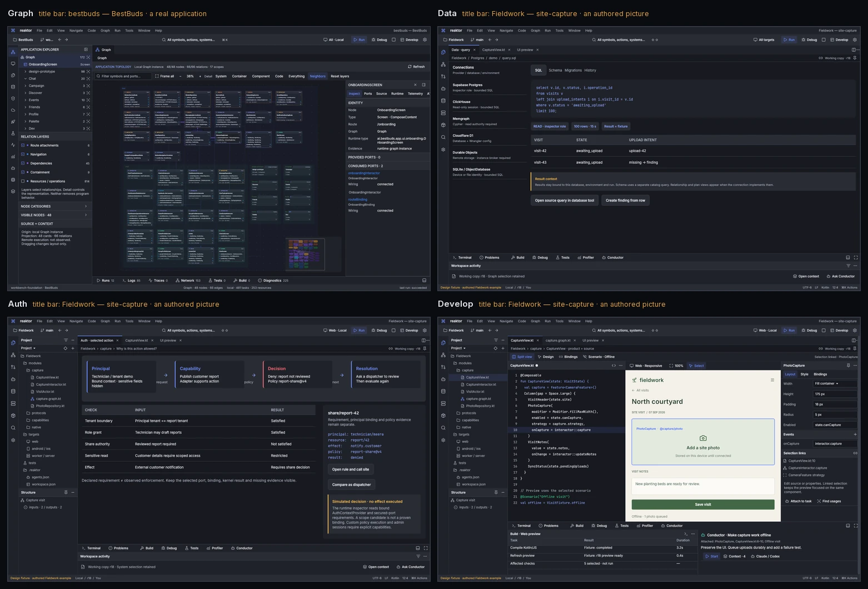The width and height of the screenshot is (868, 589).
Task: Click the code brackets icon above the Develop window editor
Action: point(613,366)
